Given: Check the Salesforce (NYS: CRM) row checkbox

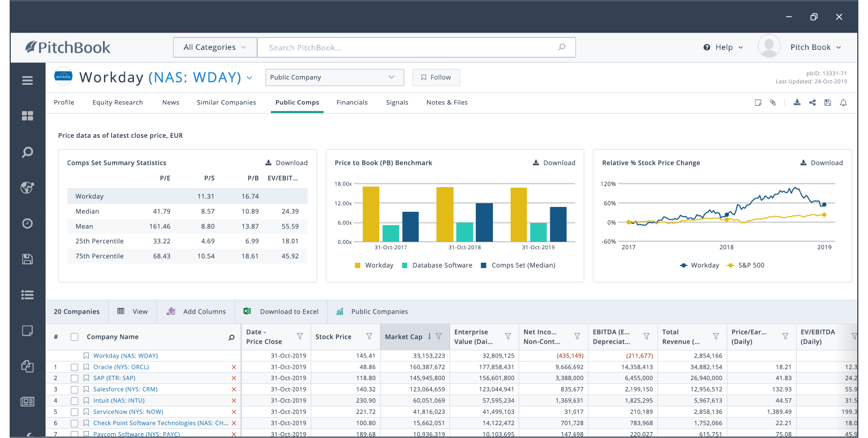Looking at the screenshot, I should tap(74, 390).
